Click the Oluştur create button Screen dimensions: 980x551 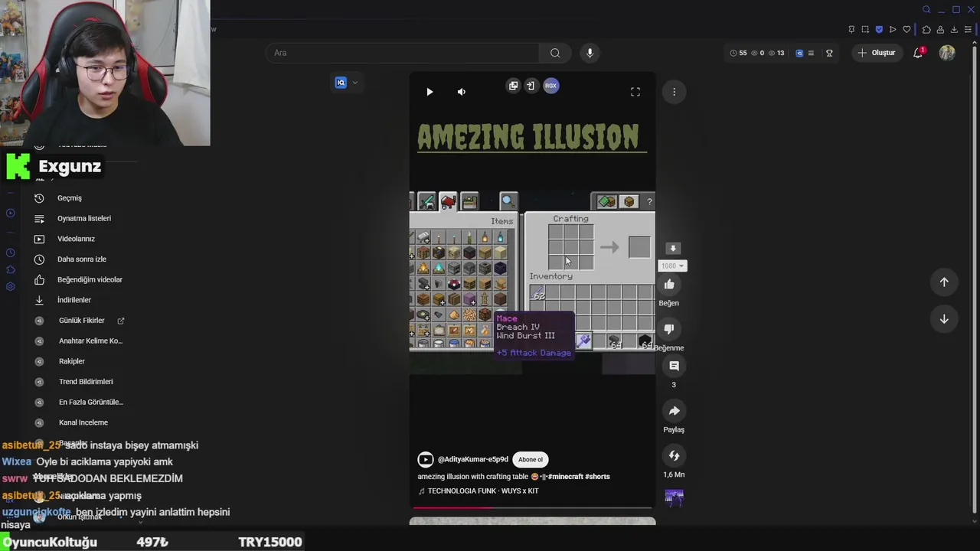click(877, 53)
